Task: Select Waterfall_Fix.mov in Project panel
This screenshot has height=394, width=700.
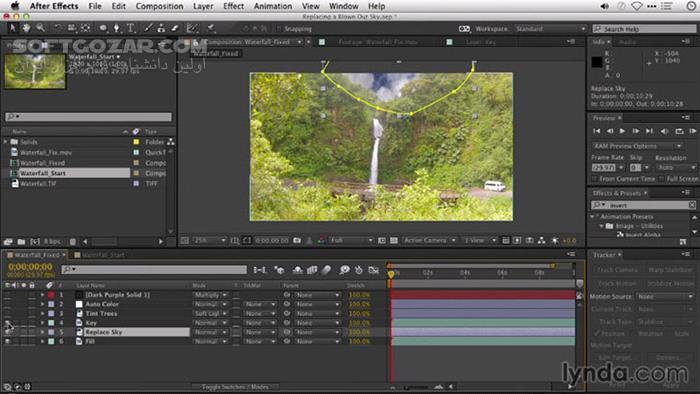Action: tap(46, 152)
